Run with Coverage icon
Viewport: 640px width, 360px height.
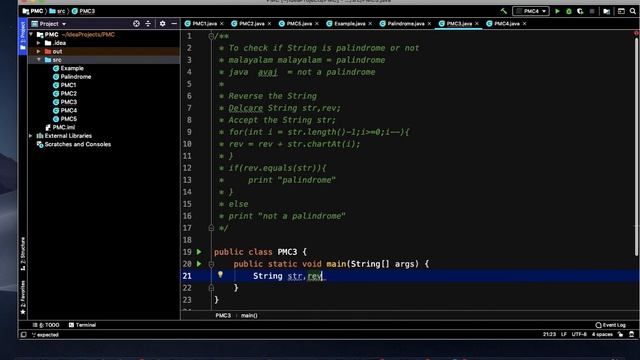point(580,11)
